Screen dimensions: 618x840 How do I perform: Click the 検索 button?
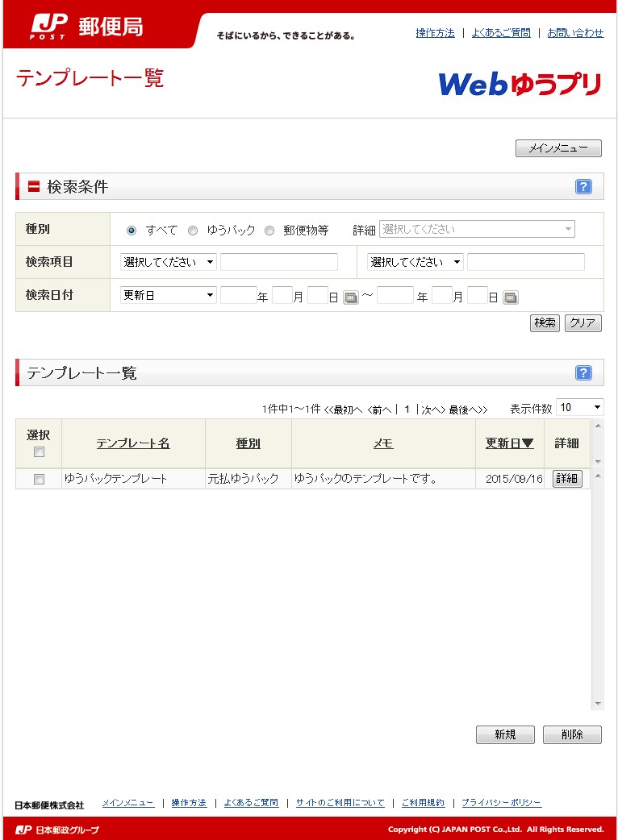(545, 323)
